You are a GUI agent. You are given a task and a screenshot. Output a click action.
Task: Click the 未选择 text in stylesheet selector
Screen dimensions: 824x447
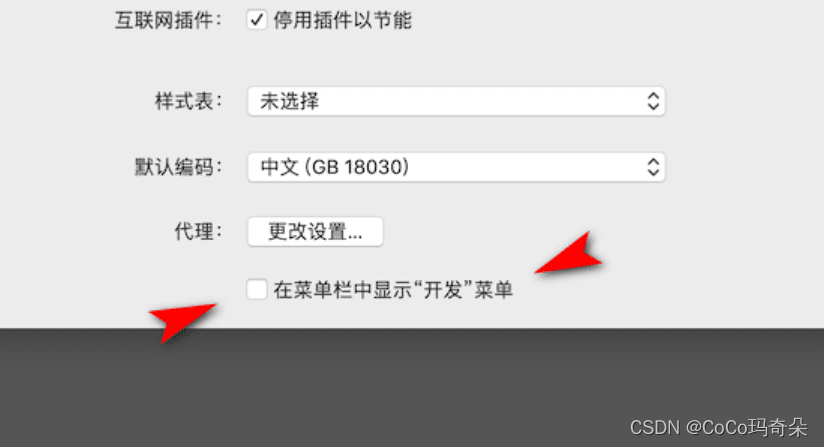click(290, 101)
